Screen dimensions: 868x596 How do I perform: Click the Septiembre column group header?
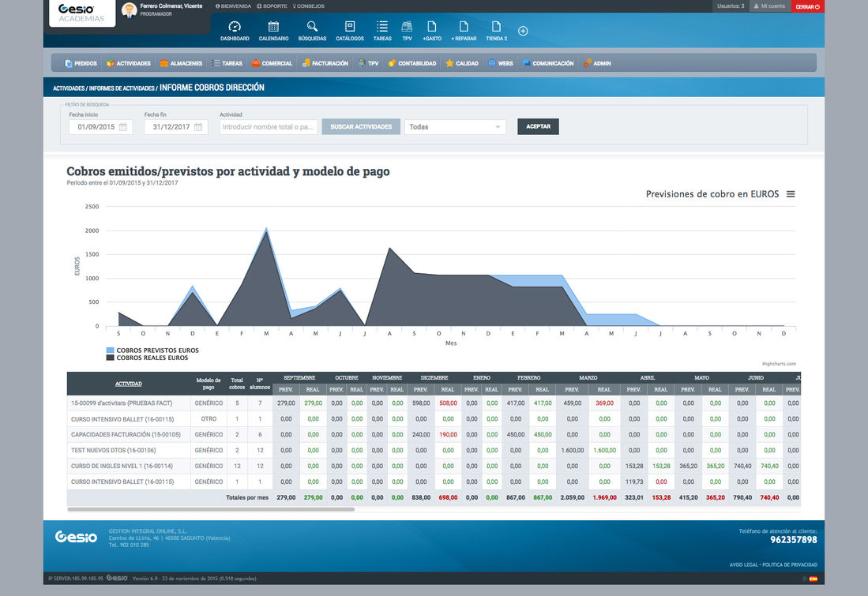[299, 378]
